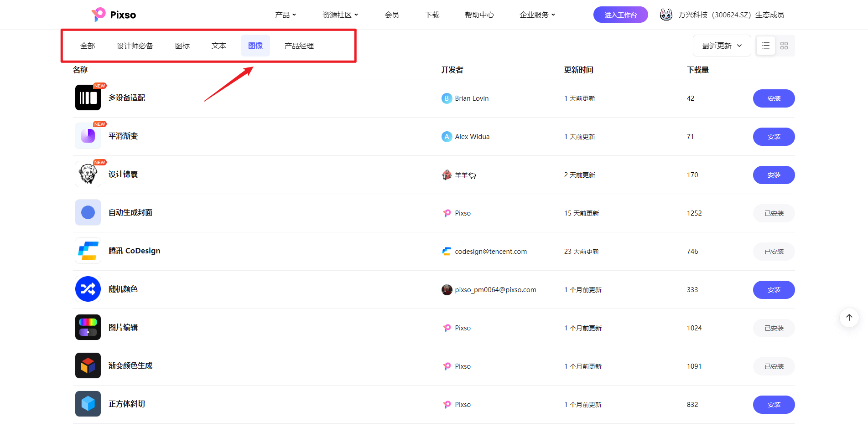Expand the 最近更新 sort dropdown
Screen dimensions: 868x427
721,46
